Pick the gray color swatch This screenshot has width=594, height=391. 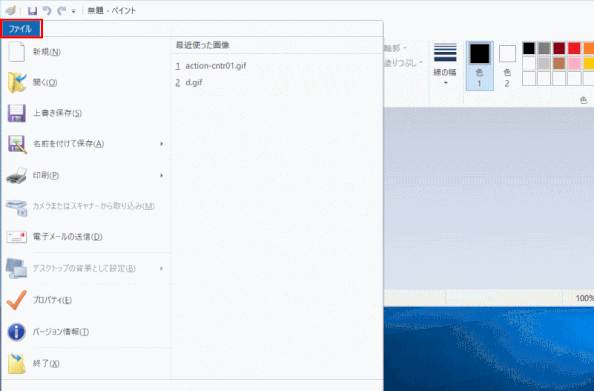(x=544, y=48)
